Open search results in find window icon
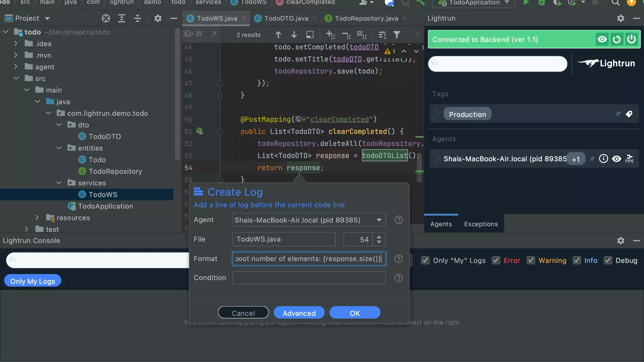 click(x=310, y=35)
